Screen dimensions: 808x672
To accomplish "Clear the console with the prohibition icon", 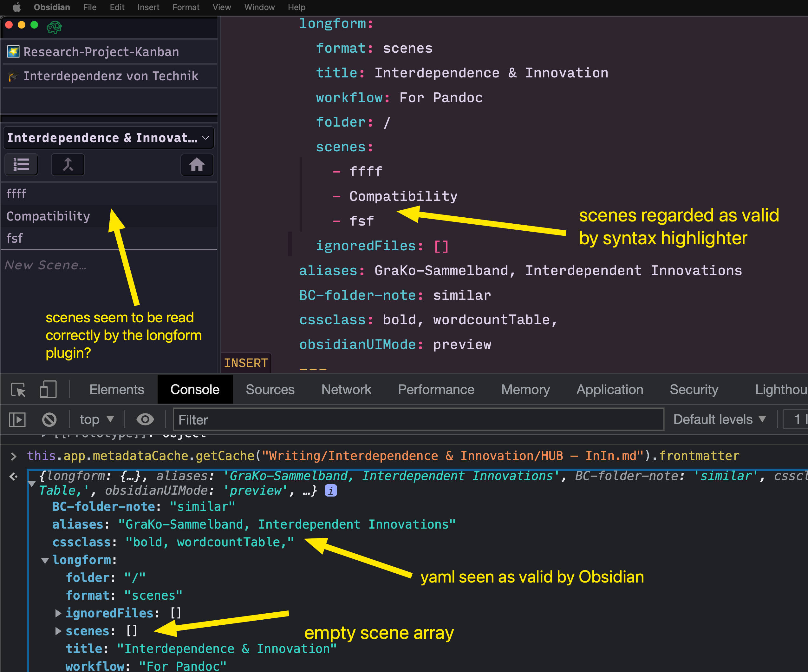I will 49,419.
